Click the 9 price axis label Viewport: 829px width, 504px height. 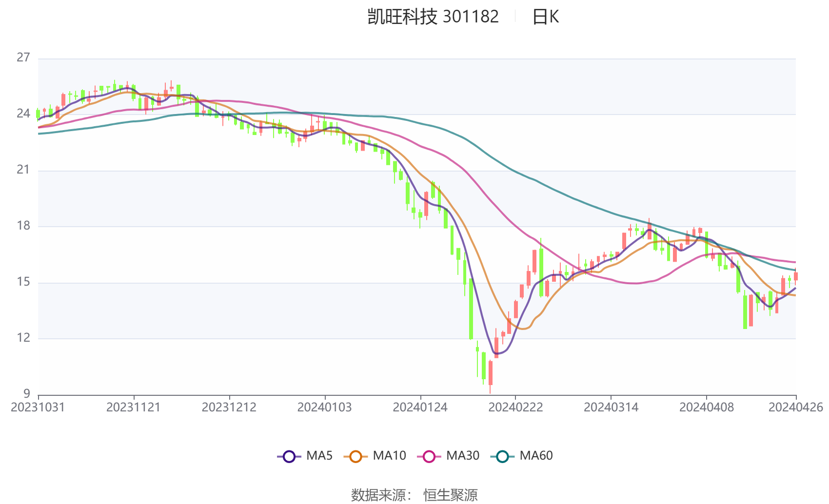click(26, 393)
